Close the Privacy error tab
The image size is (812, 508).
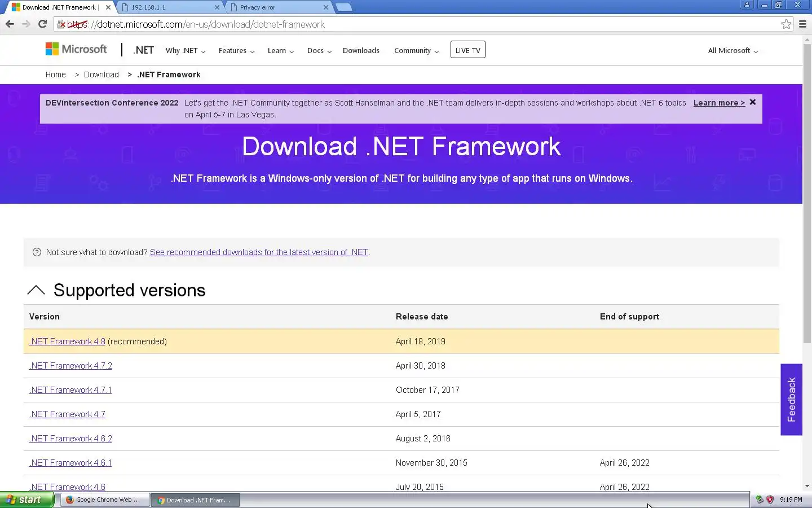point(326,7)
